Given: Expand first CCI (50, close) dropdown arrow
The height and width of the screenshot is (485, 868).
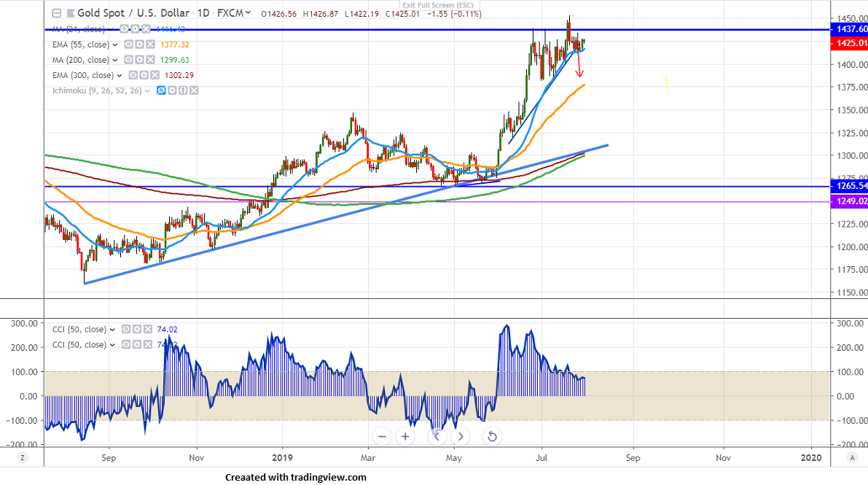Looking at the screenshot, I should click(112, 330).
